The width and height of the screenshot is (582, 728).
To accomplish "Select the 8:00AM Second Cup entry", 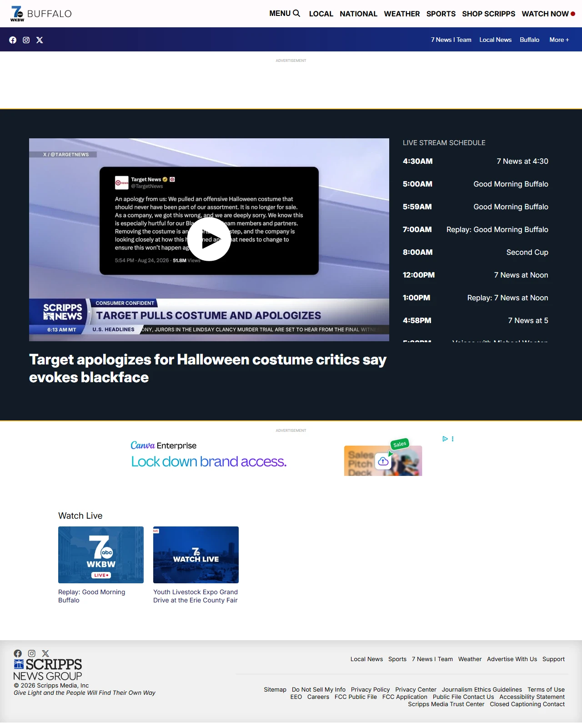I will (476, 252).
